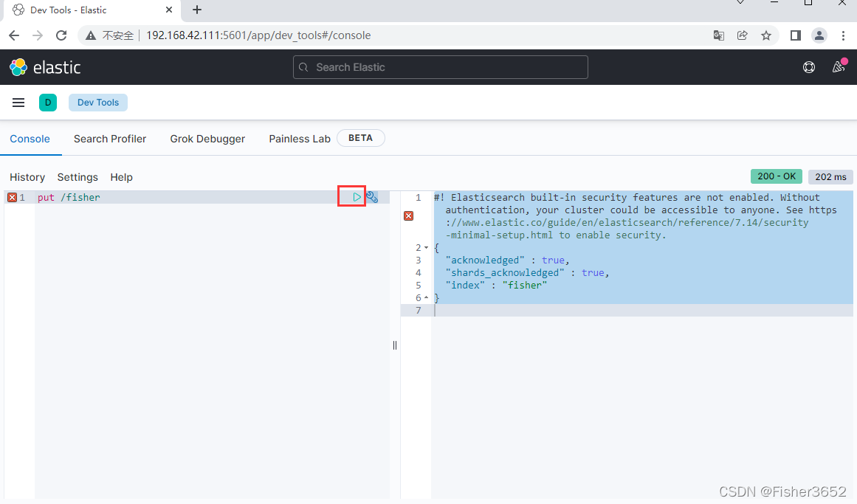857x504 pixels.
Task: Click the security warning text in response
Action: click(x=636, y=216)
